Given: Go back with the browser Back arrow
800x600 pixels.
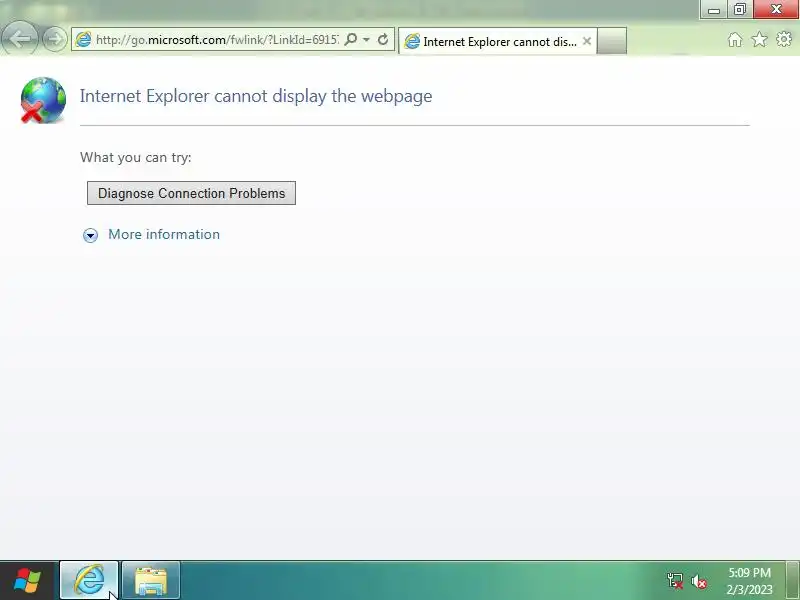Looking at the screenshot, I should coord(19,39).
